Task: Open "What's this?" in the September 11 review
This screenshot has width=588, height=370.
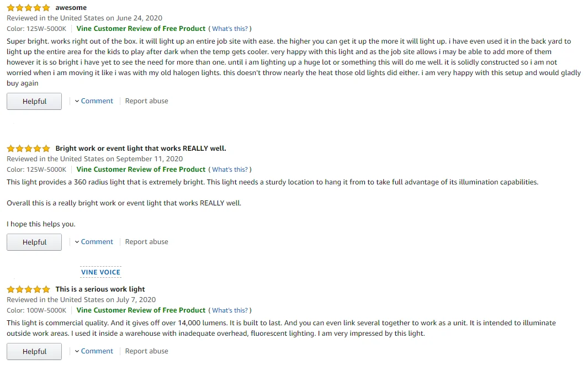Action: pos(230,170)
